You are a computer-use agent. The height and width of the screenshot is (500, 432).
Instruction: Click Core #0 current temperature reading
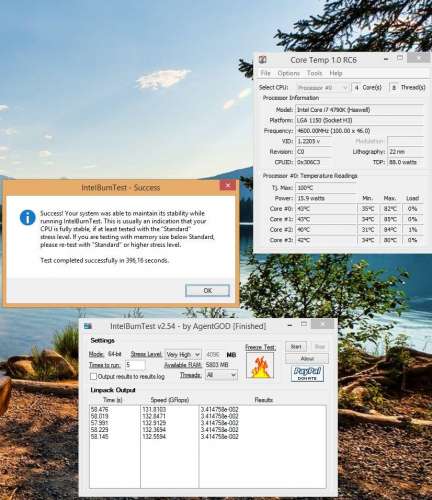326,209
